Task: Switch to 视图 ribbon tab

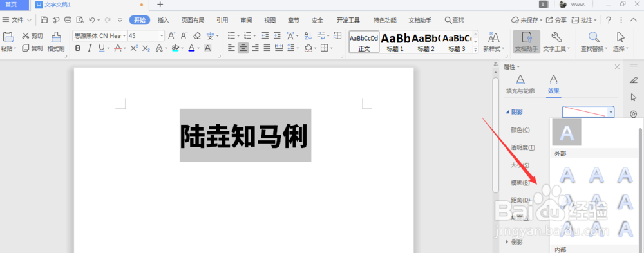Action: 270,20
